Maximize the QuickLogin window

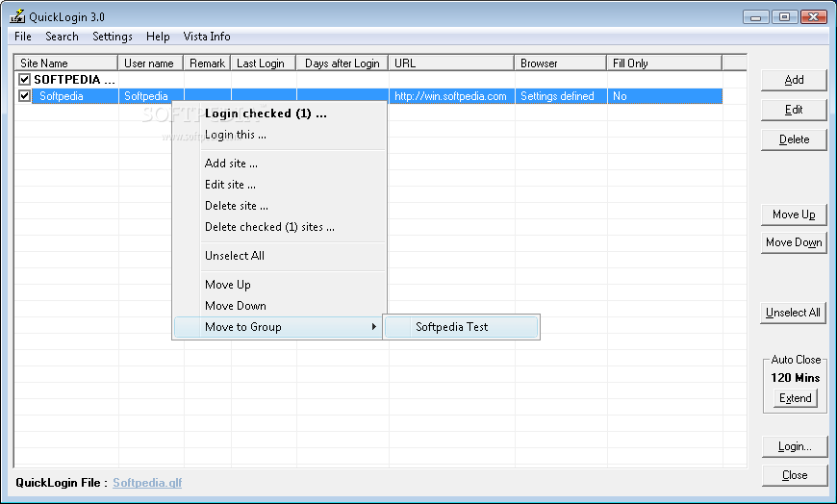coord(784,17)
